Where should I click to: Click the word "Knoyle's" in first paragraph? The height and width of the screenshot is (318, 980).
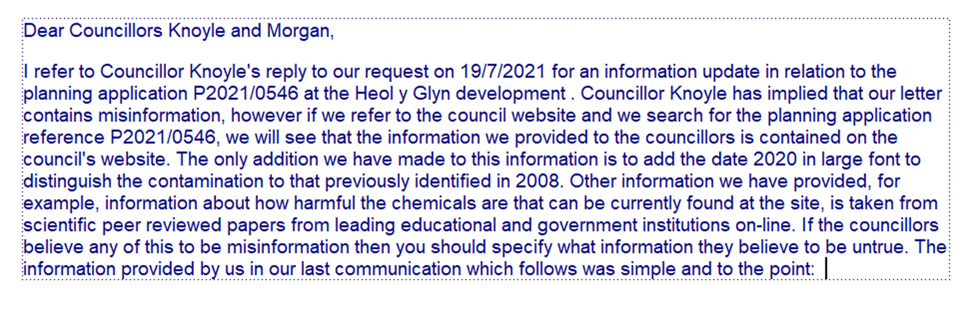coord(225,72)
